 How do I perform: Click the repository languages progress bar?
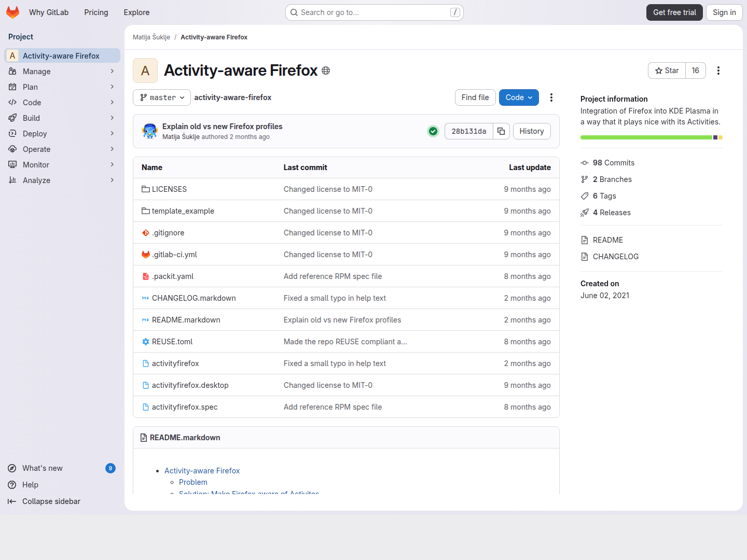(652, 137)
